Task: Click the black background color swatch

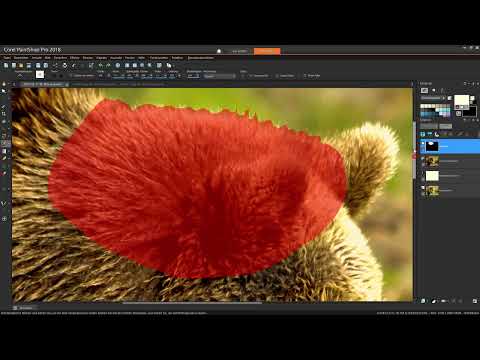Action: 469,112
